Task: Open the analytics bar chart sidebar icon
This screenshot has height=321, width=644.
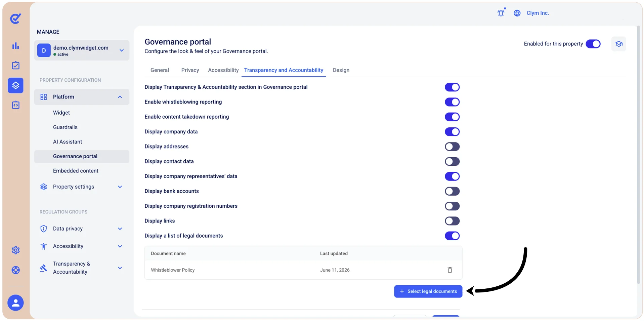Action: pyautogui.click(x=15, y=46)
